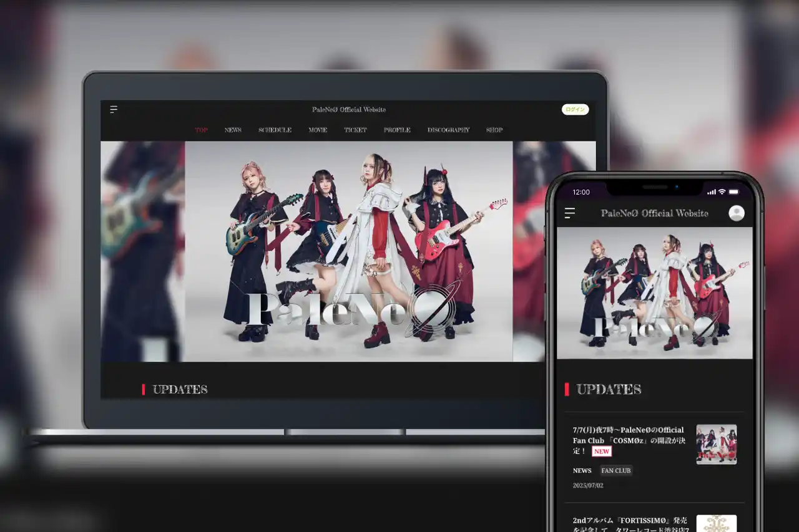Tap the signal strength icon on phone

711,191
